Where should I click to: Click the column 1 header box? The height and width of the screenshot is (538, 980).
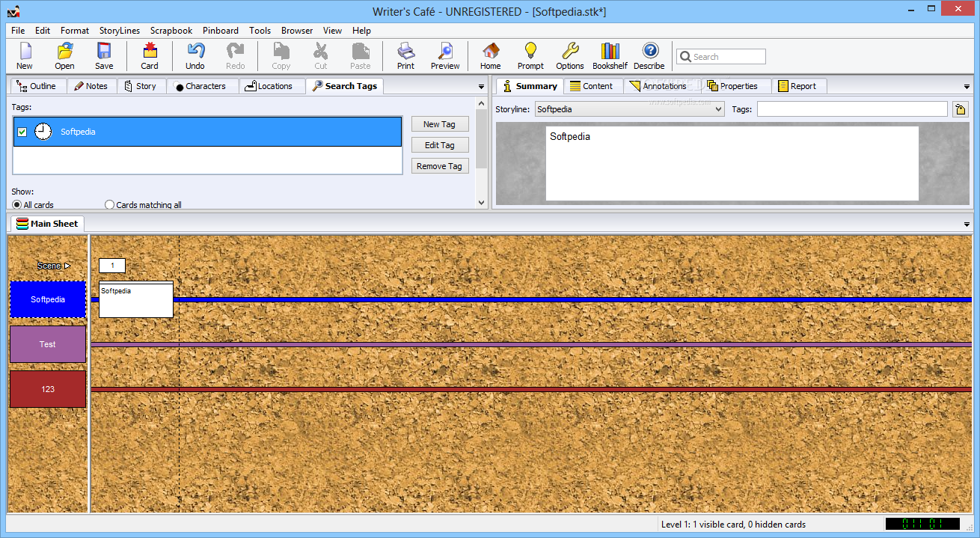click(x=112, y=266)
